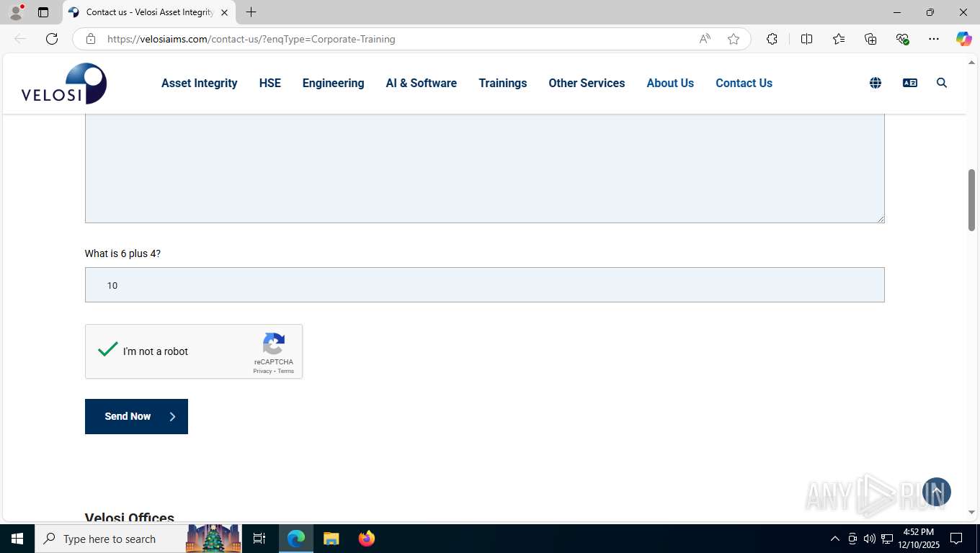Click the Edge icon on the taskbar
The height and width of the screenshot is (553, 980).
pos(296,539)
